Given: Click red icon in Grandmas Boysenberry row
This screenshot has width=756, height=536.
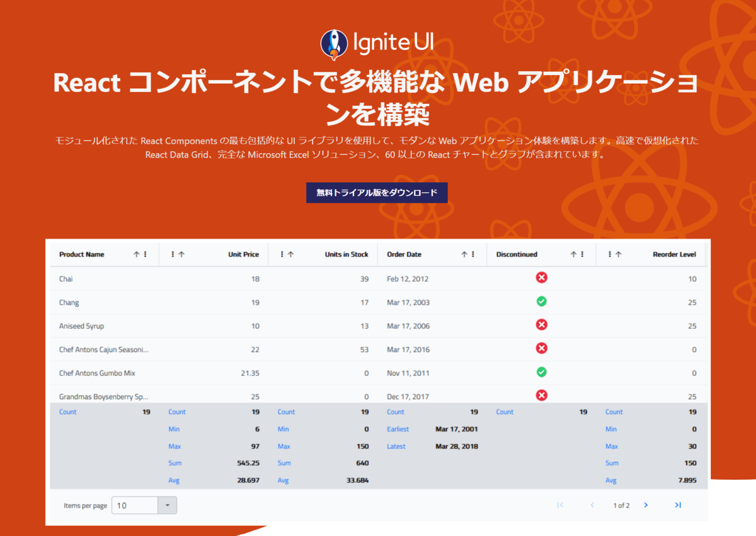Looking at the screenshot, I should point(541,396).
